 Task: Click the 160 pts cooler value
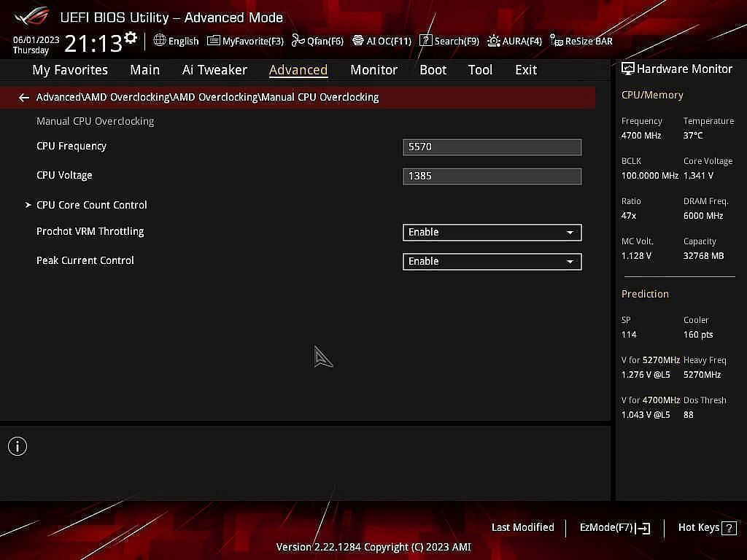pos(698,335)
